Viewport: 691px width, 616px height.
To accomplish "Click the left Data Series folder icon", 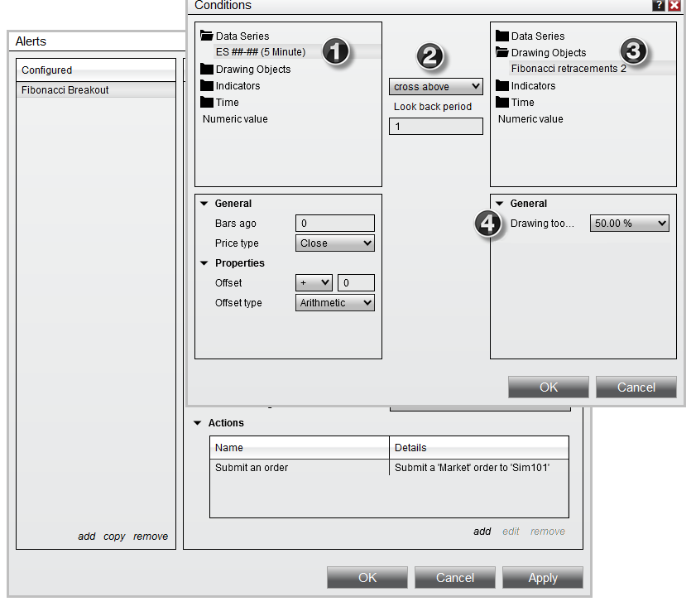I will tap(207, 36).
